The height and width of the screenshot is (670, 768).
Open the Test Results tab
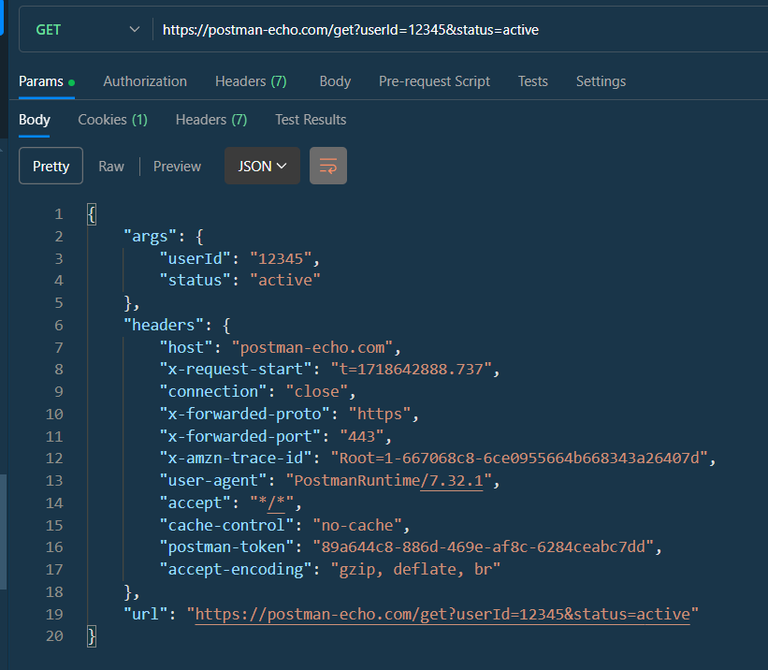coord(311,119)
